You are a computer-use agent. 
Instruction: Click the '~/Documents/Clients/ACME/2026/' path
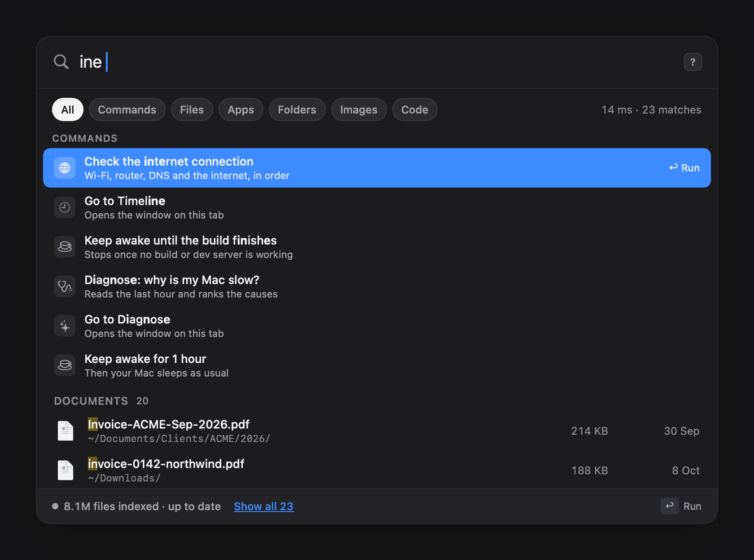(x=179, y=438)
